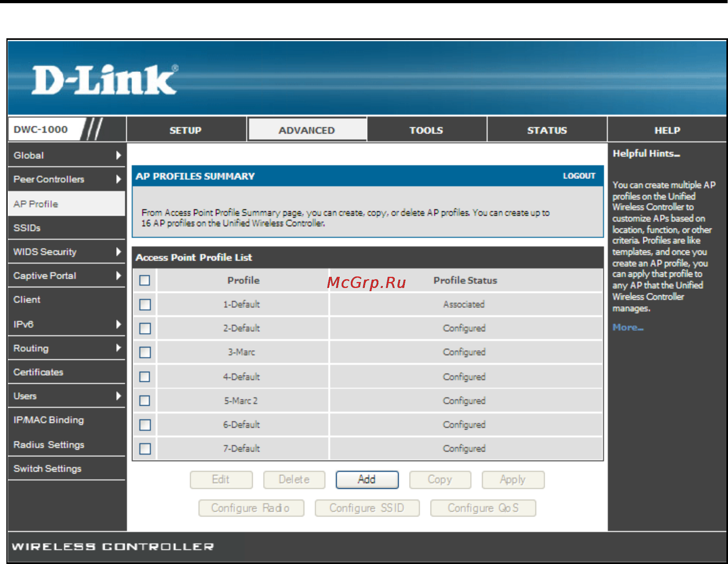The image size is (728, 564).
Task: Select AP Profile in the sidebar
Action: [x=66, y=204]
